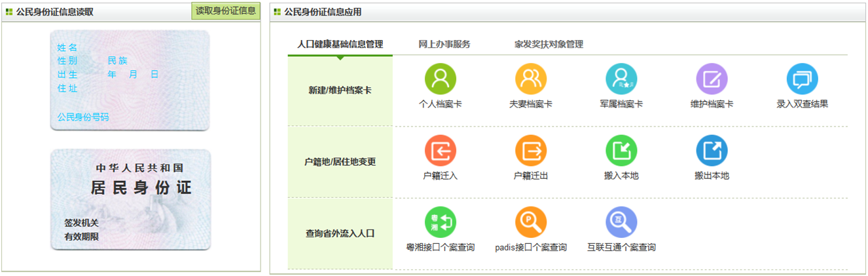This screenshot has width=868, height=276.
Task: Select the 新建/维护档案卡 row label
Action: tap(340, 90)
